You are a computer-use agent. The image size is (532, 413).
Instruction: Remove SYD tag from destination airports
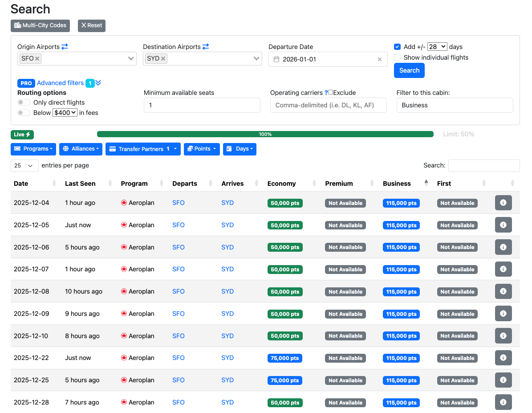[163, 58]
